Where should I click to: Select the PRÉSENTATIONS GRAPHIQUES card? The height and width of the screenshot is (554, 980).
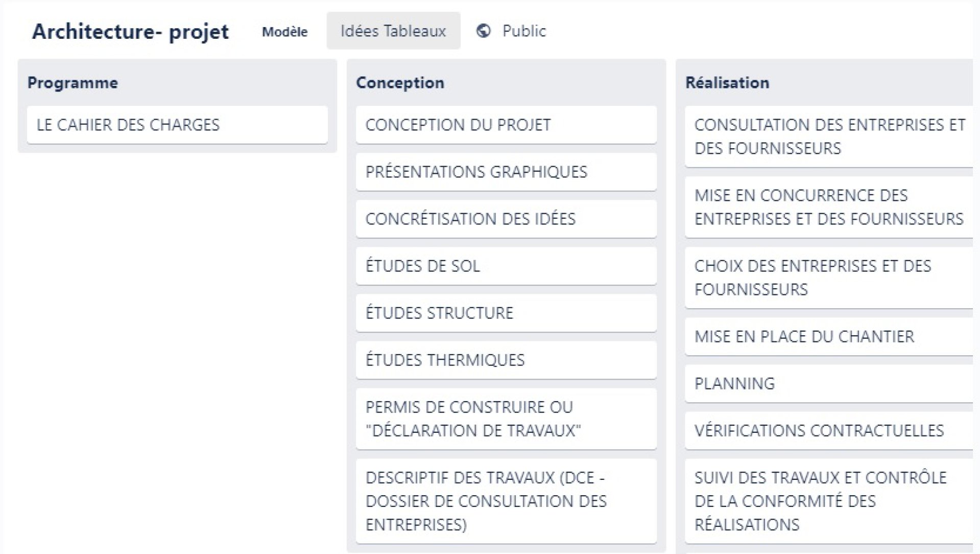pos(506,172)
